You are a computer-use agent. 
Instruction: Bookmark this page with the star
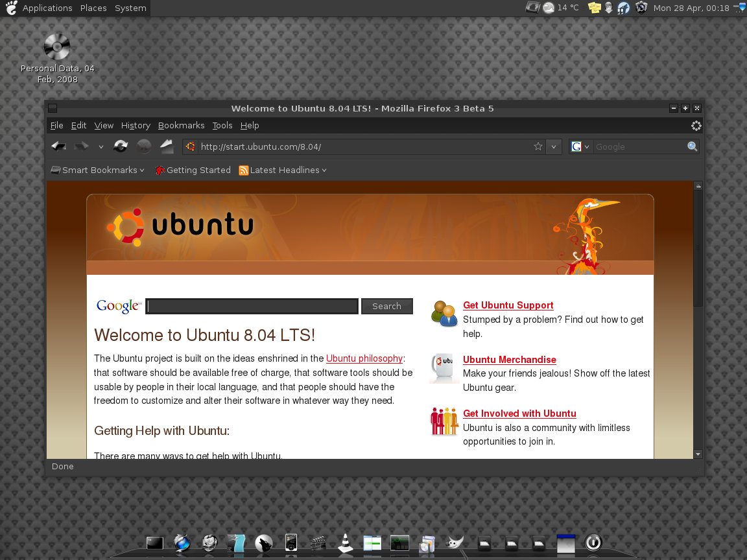coord(538,146)
